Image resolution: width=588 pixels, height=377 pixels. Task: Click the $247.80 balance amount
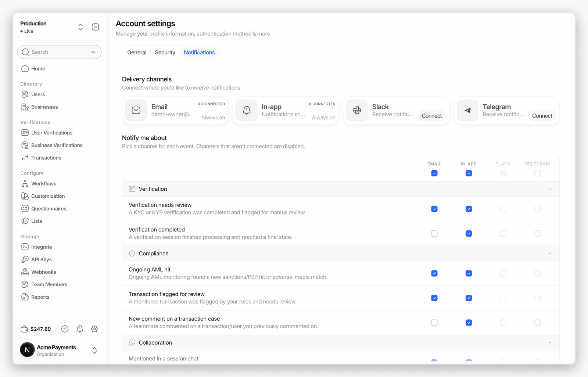click(x=41, y=329)
